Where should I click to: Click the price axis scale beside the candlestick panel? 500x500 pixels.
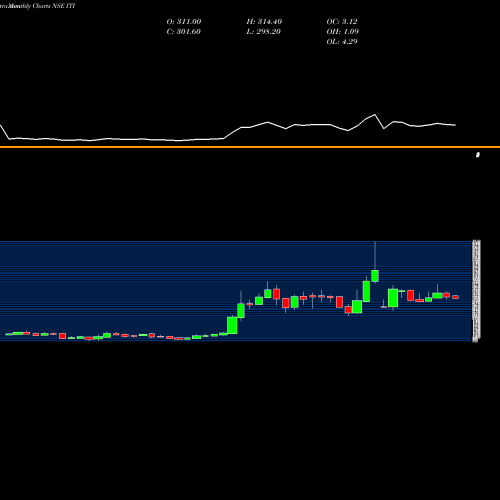point(476,291)
